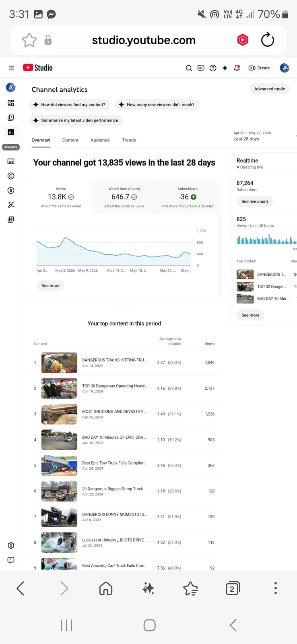Open Customization magic wand in sidebar
This screenshot has width=297, height=644.
tap(11, 205)
